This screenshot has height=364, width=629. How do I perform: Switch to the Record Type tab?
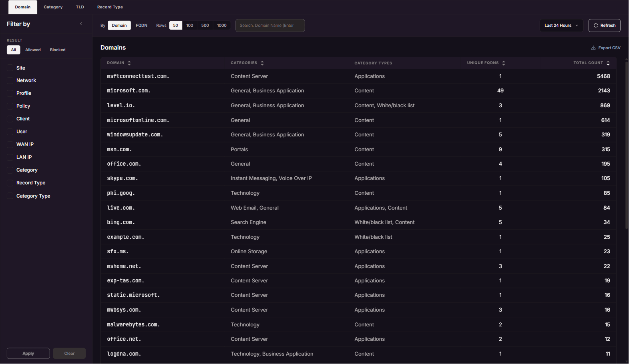(110, 7)
